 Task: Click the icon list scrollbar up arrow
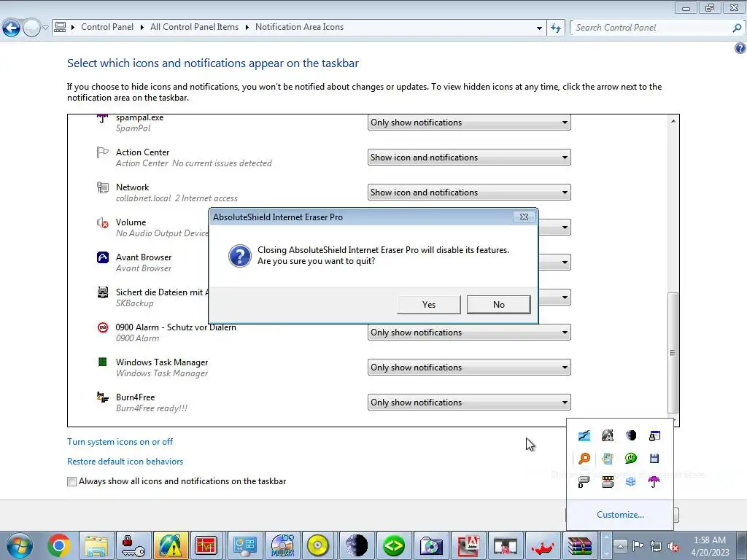[x=673, y=121]
